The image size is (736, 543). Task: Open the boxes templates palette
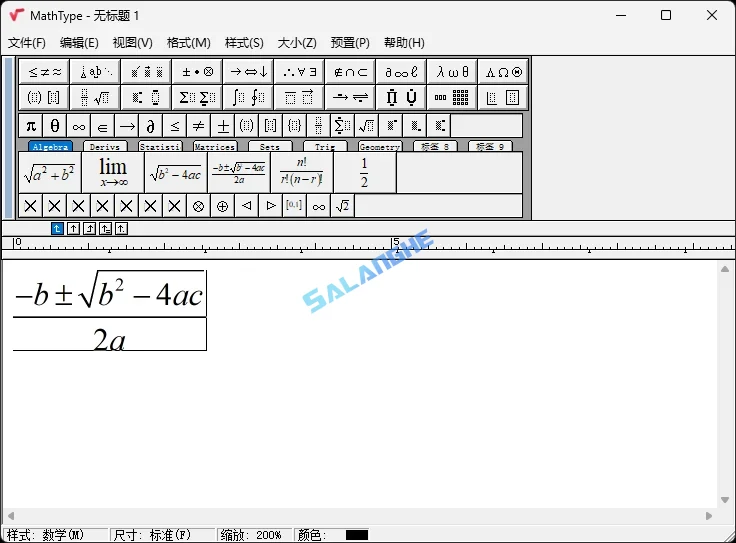click(503, 97)
